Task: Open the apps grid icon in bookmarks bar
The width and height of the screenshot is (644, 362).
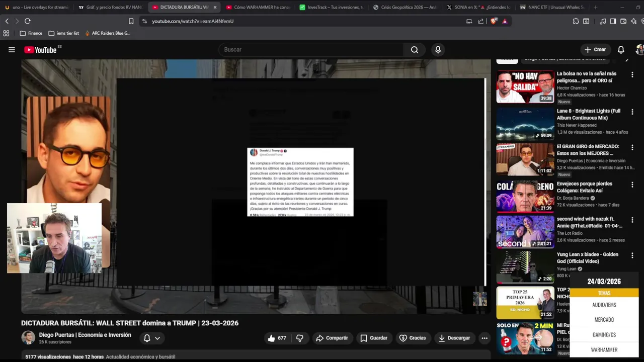Action: click(6, 33)
